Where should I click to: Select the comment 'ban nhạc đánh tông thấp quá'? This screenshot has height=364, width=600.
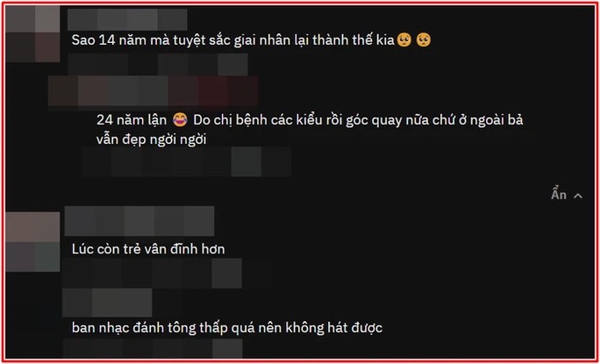(x=227, y=328)
